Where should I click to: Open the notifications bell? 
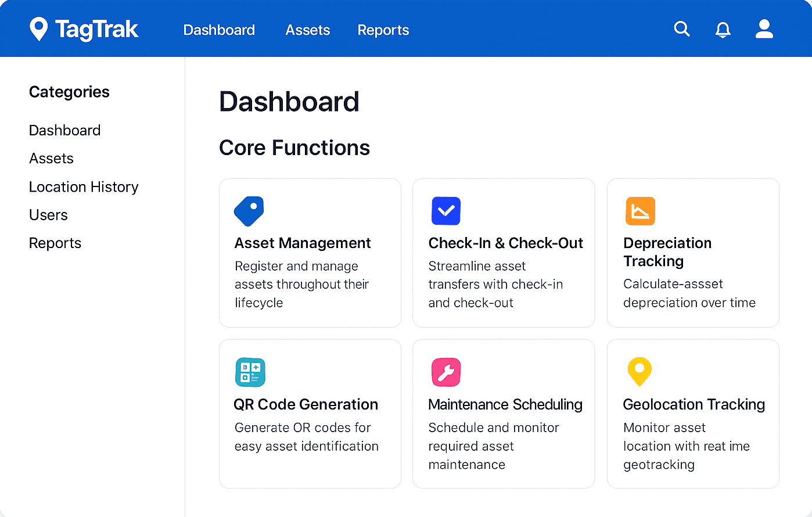point(723,30)
